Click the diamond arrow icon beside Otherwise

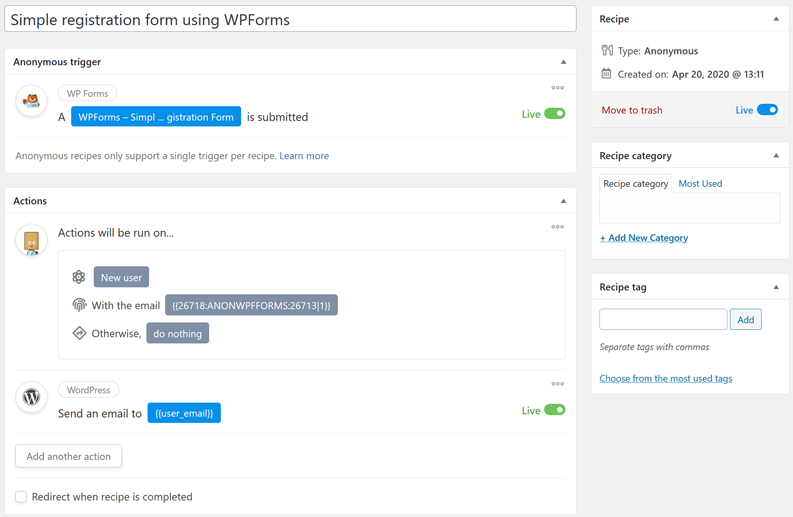point(79,333)
